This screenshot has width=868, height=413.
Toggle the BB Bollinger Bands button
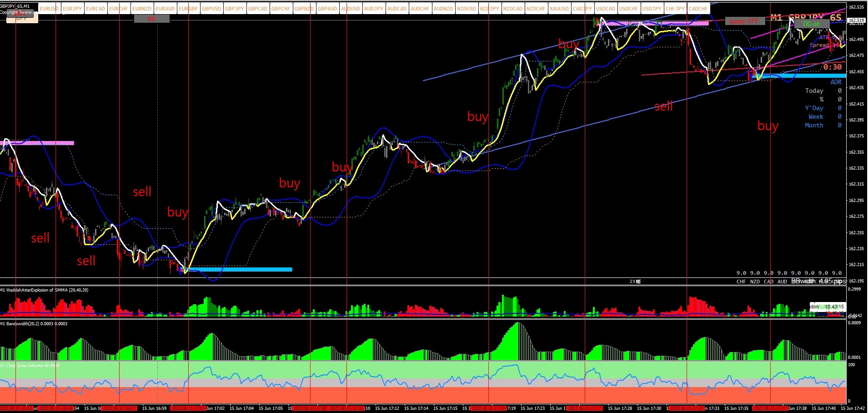[x=152, y=19]
